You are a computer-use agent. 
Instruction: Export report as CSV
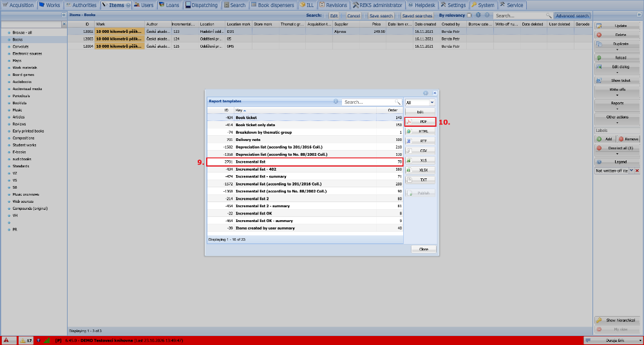[420, 151]
